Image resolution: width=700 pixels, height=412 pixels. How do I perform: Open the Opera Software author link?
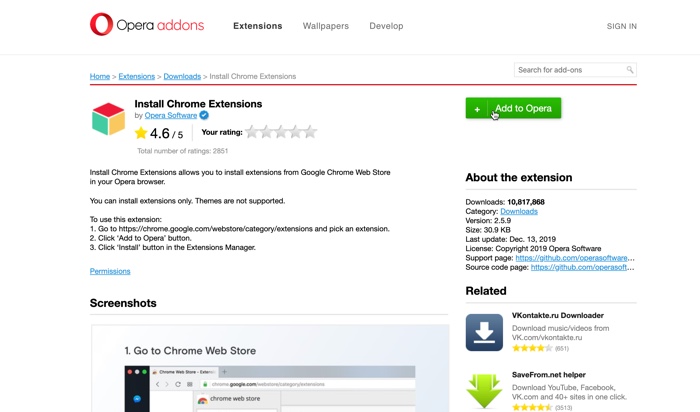coord(171,115)
